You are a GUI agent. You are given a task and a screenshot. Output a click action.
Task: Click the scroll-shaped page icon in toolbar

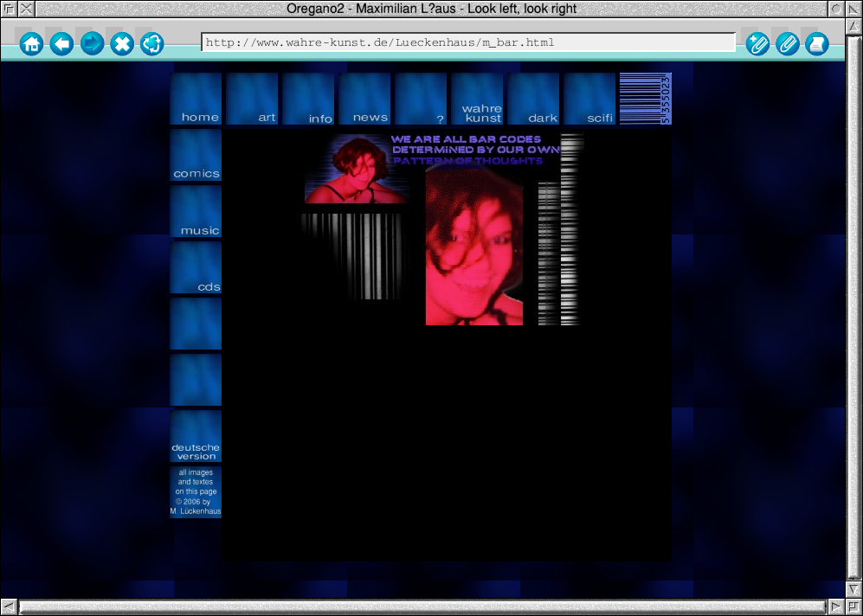(x=815, y=43)
